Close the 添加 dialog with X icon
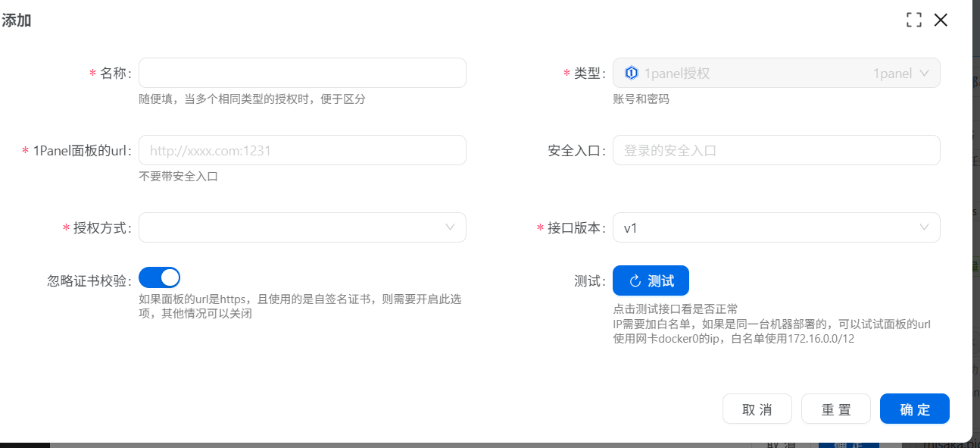Image resolution: width=980 pixels, height=448 pixels. point(941,20)
